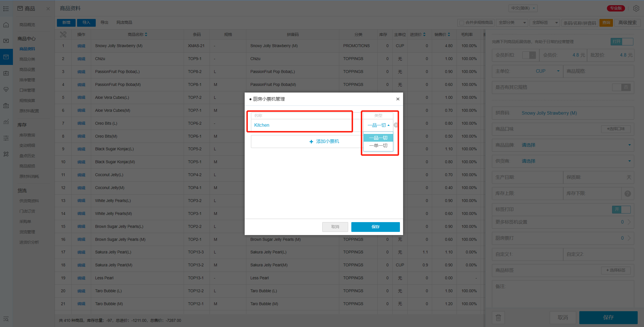Image resolution: width=644 pixels, height=327 pixels.
Task: Click the blue 保存 button in the dialog
Action: pos(375,227)
